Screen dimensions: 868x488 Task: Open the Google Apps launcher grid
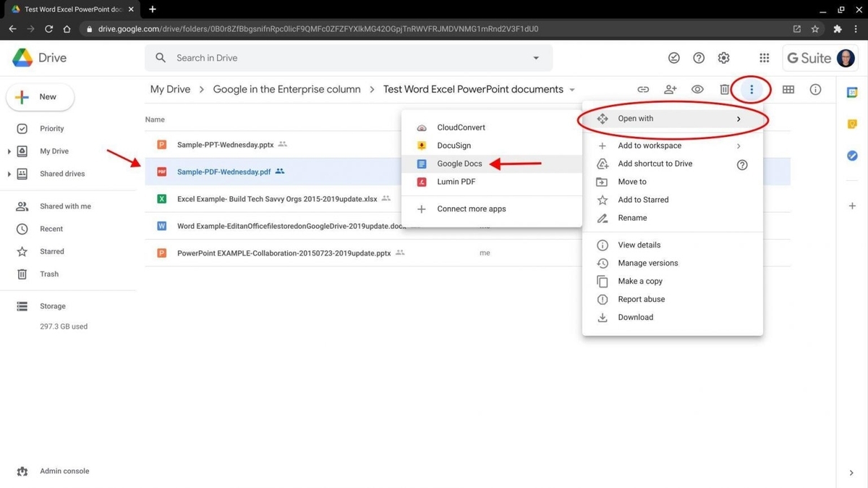(x=764, y=57)
